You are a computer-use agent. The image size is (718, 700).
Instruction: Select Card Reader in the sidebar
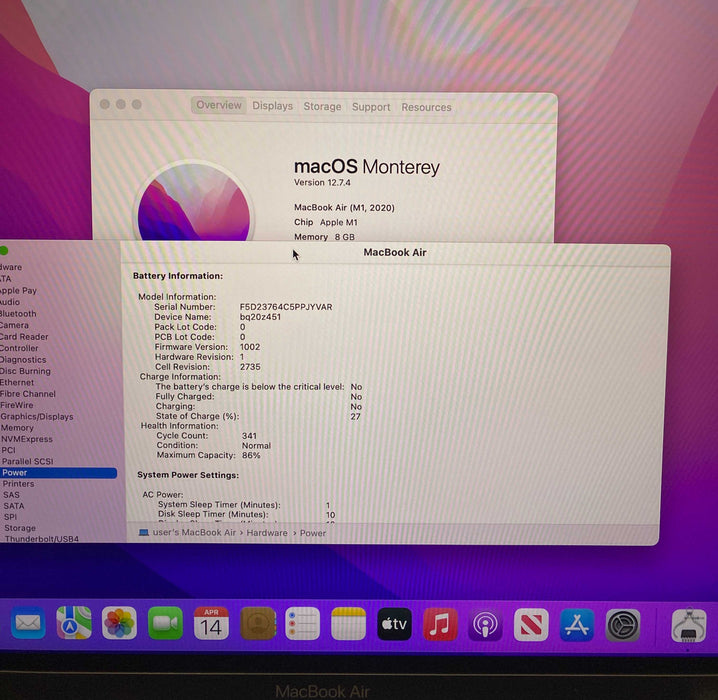point(24,336)
